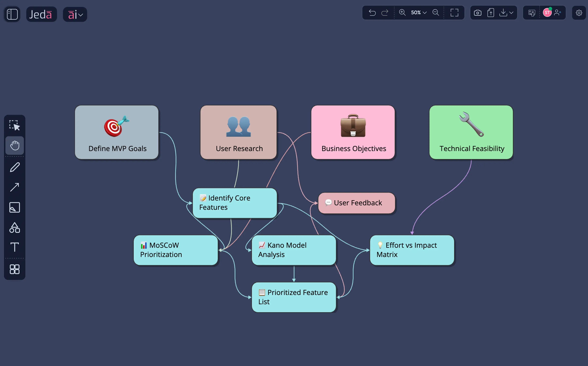Open the Jedā home menu
This screenshot has height=366, width=588.
(41, 14)
